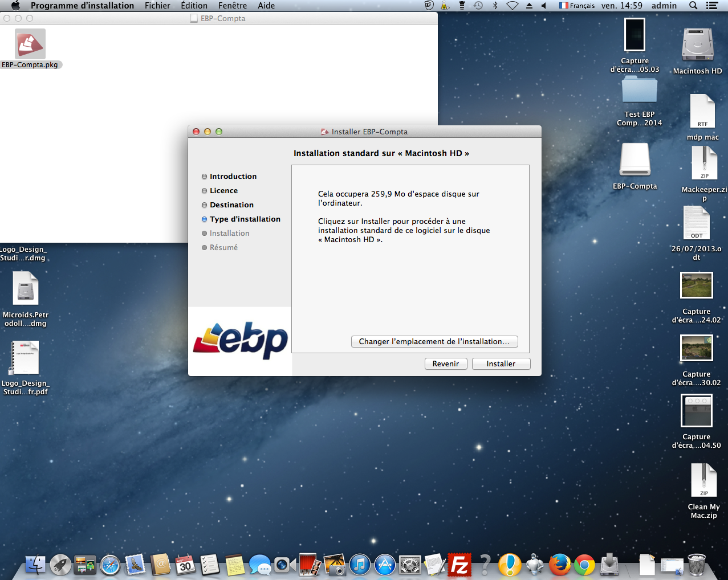Open the Édition menu
Image resolution: width=728 pixels, height=580 pixels.
coord(194,6)
